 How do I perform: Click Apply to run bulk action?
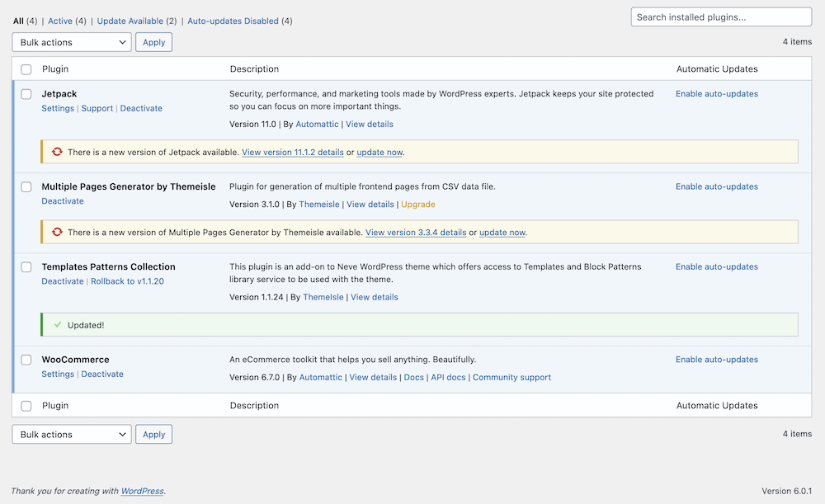(x=153, y=41)
